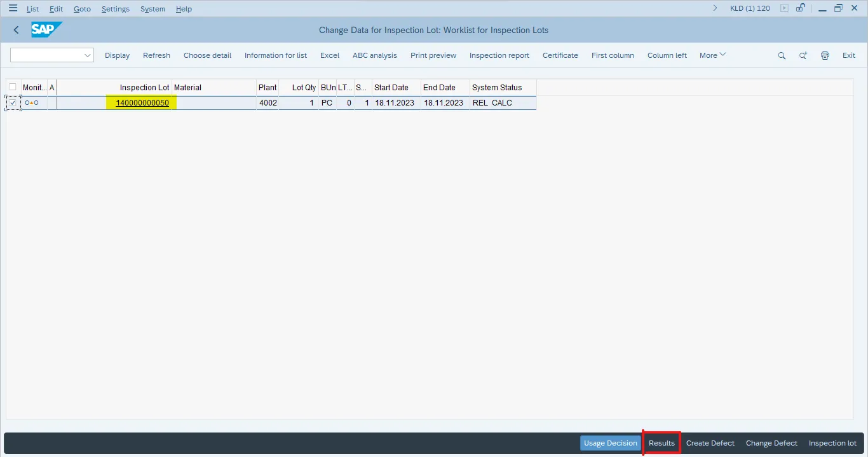Expand the session info chevron arrow

click(715, 8)
